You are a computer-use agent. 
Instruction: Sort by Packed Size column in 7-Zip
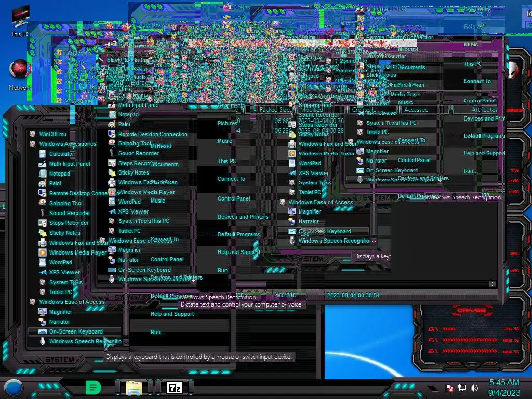tap(274, 109)
